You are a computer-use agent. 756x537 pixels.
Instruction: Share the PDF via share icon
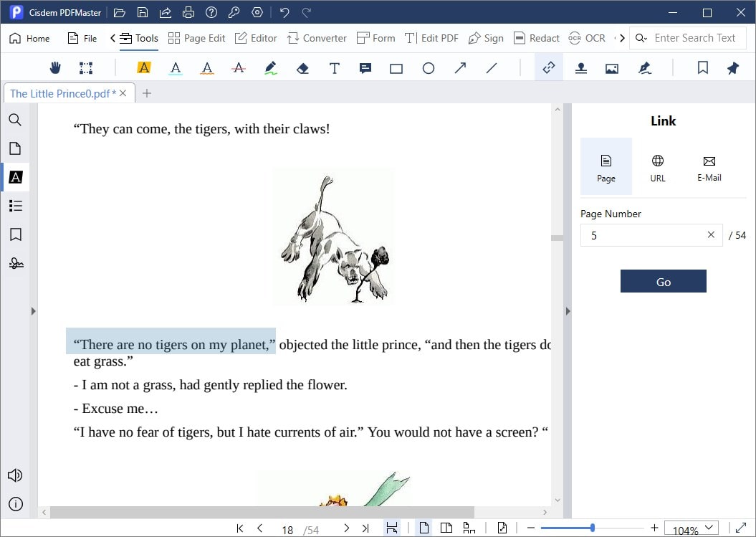[x=166, y=12]
